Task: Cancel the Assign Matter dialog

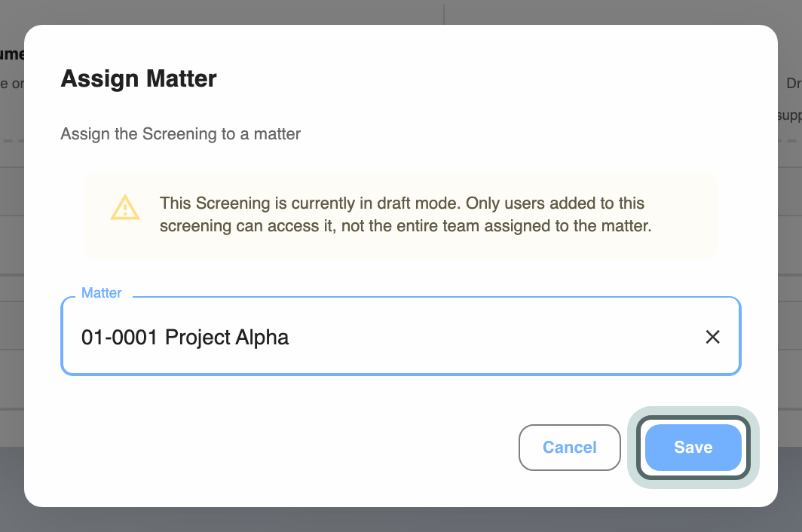Action: click(569, 447)
